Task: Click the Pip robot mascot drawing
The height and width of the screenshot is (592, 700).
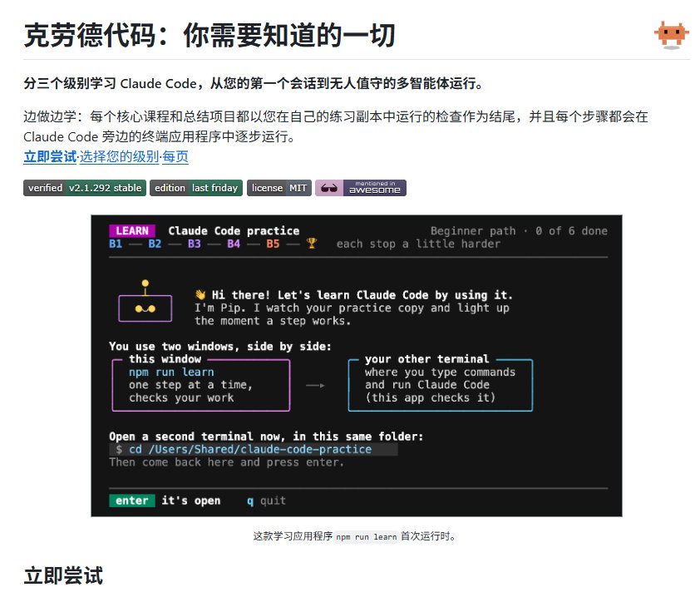Action: pos(145,300)
